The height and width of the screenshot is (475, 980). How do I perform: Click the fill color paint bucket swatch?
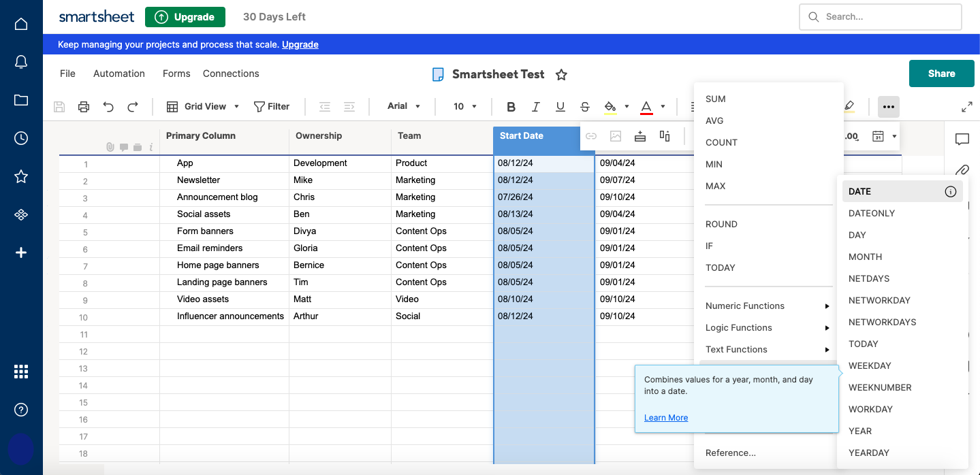610,106
